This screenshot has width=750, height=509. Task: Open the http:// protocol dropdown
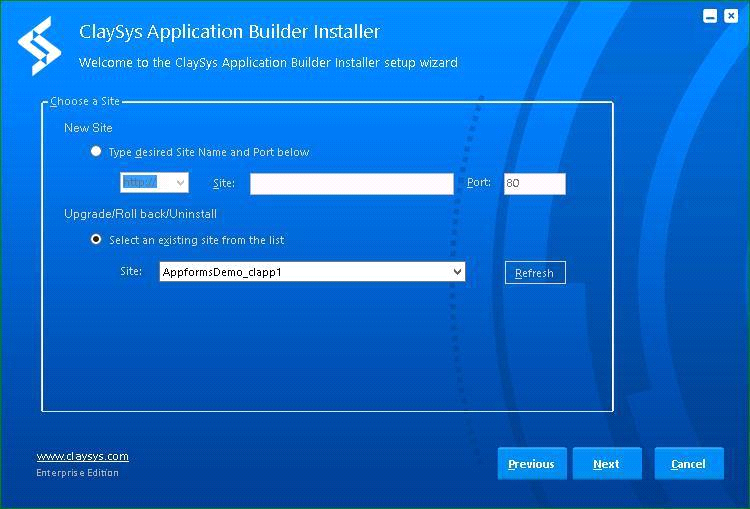pos(154,183)
